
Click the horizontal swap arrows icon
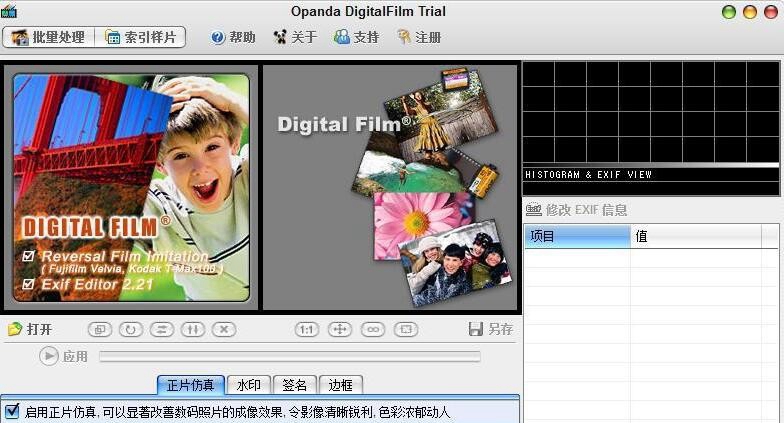(x=162, y=330)
